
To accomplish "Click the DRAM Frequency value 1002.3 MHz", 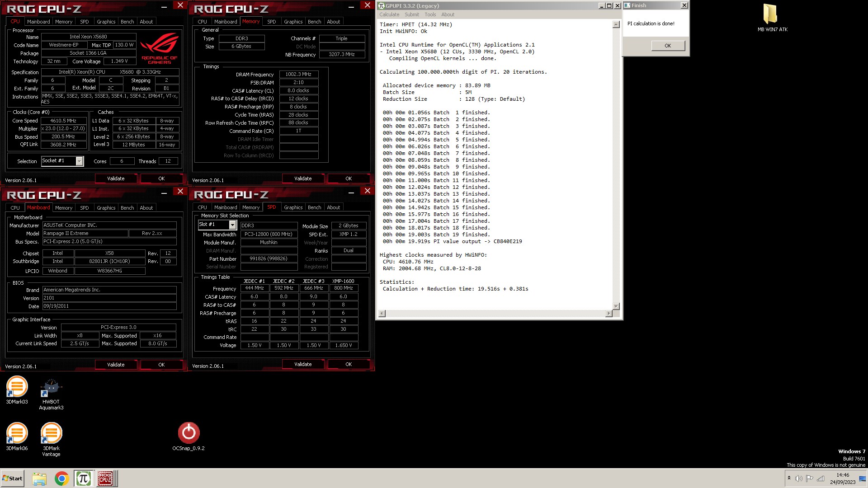I will coord(298,74).
